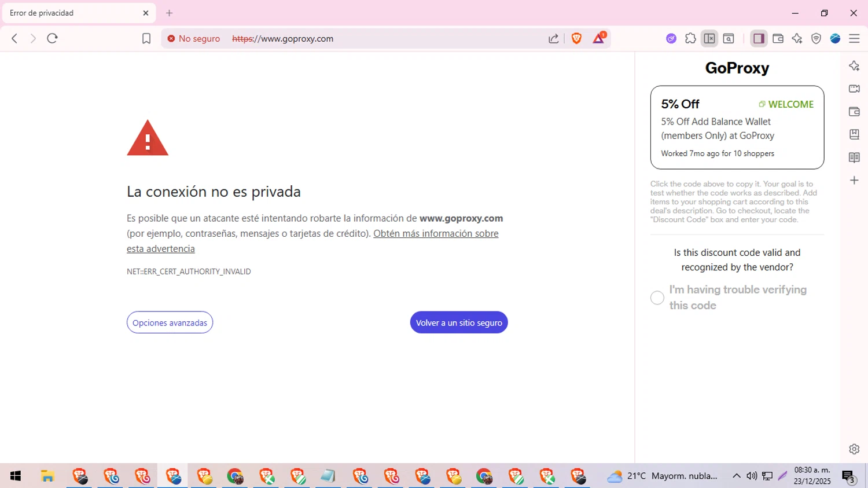Open the volume speaker icon in tray
868x488 pixels.
click(752, 476)
